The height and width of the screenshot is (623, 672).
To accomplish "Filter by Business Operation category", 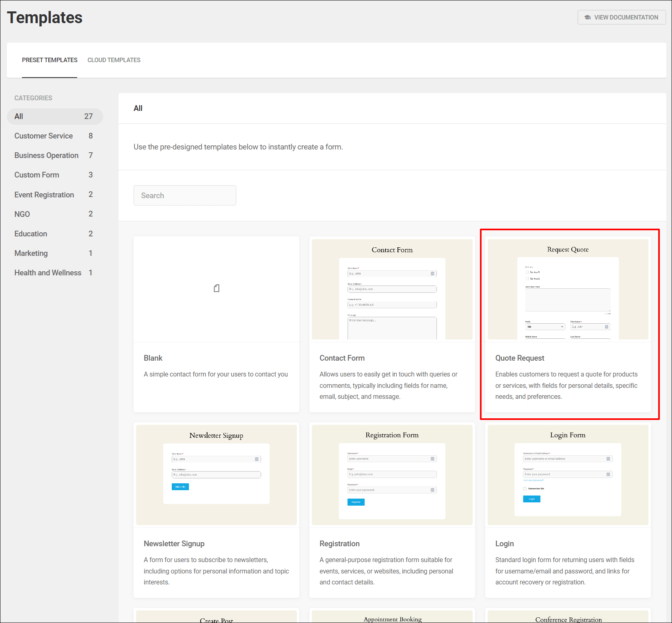I will pos(46,156).
